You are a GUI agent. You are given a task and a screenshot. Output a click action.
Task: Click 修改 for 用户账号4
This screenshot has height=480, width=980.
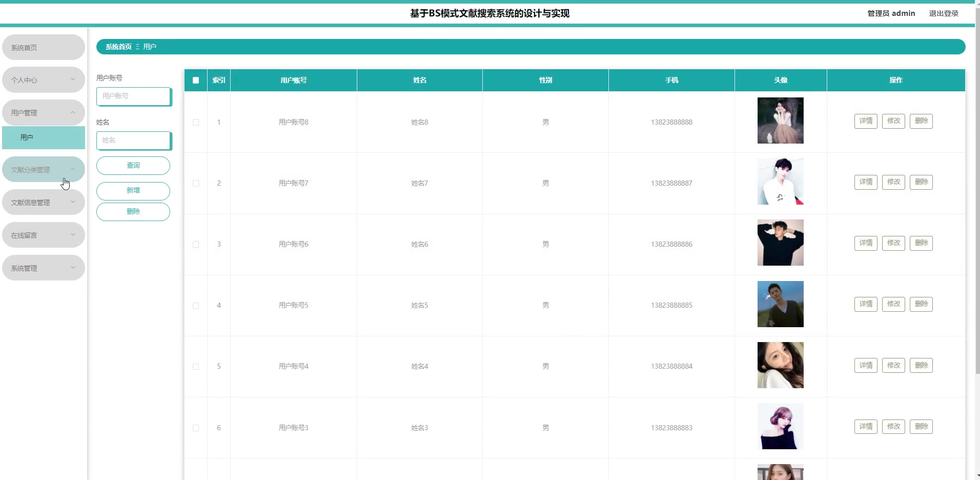(893, 365)
